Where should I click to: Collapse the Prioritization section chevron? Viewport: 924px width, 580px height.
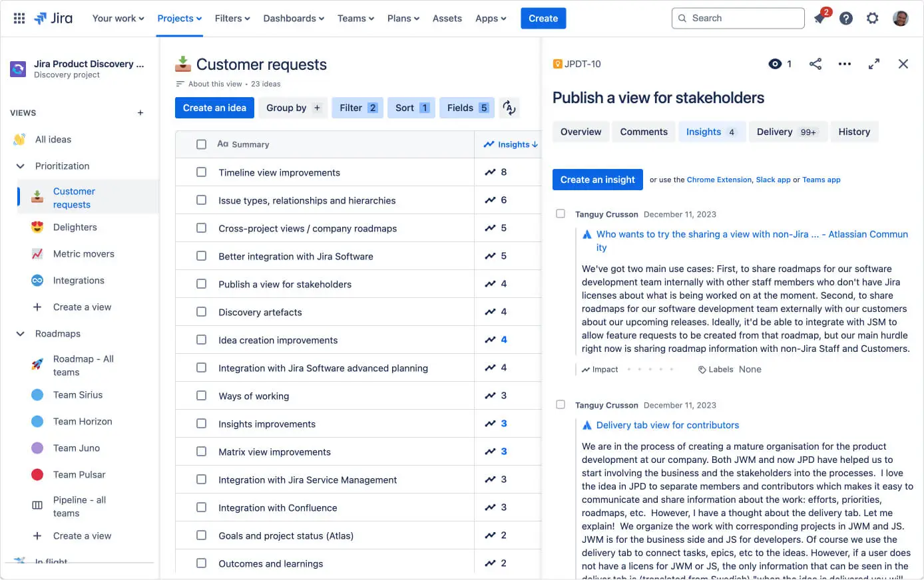coord(20,166)
